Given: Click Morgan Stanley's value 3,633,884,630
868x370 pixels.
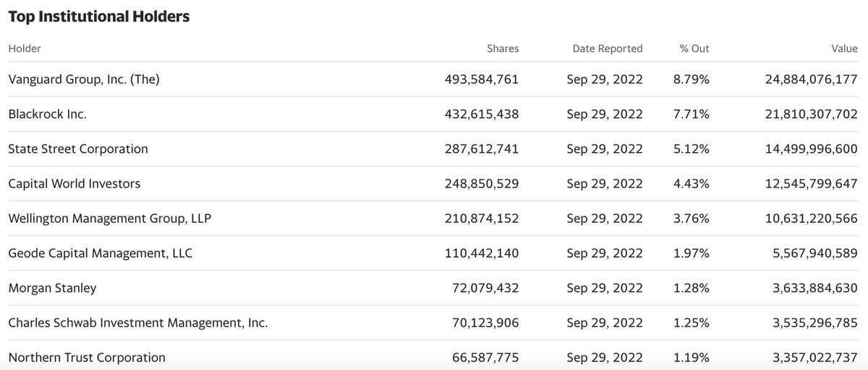Looking at the screenshot, I should [815, 288].
